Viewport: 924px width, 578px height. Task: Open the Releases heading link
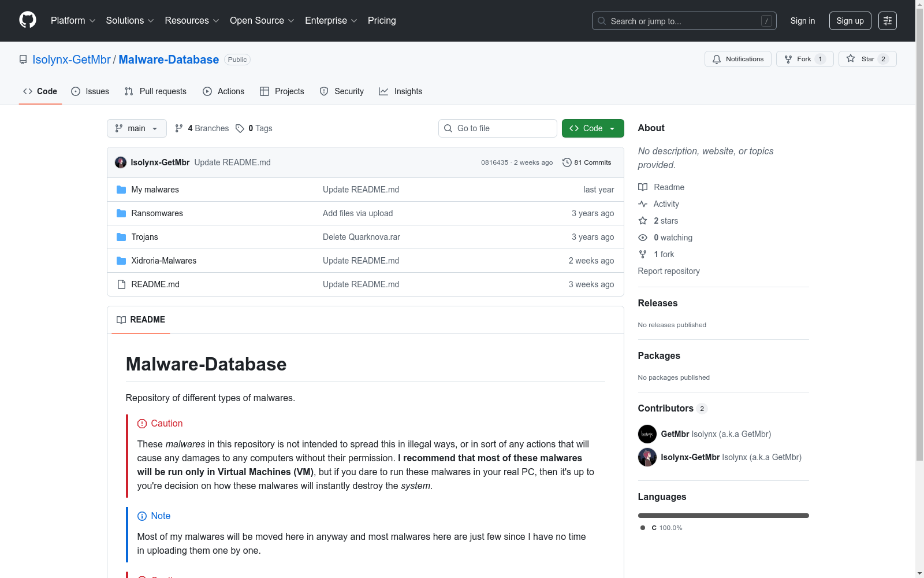click(658, 303)
